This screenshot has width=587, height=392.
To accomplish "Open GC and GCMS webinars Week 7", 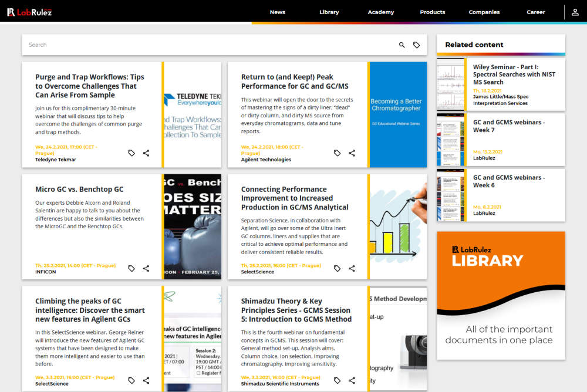I will (509, 126).
